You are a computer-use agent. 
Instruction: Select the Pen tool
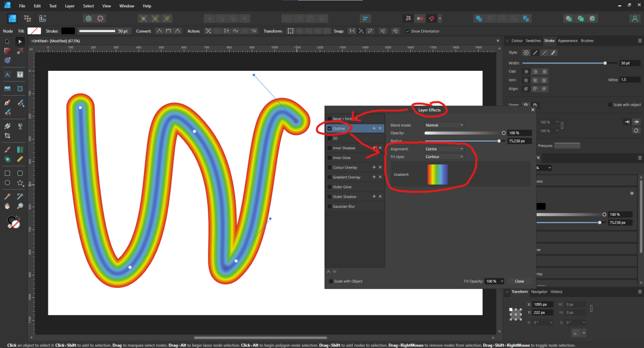(x=7, y=103)
